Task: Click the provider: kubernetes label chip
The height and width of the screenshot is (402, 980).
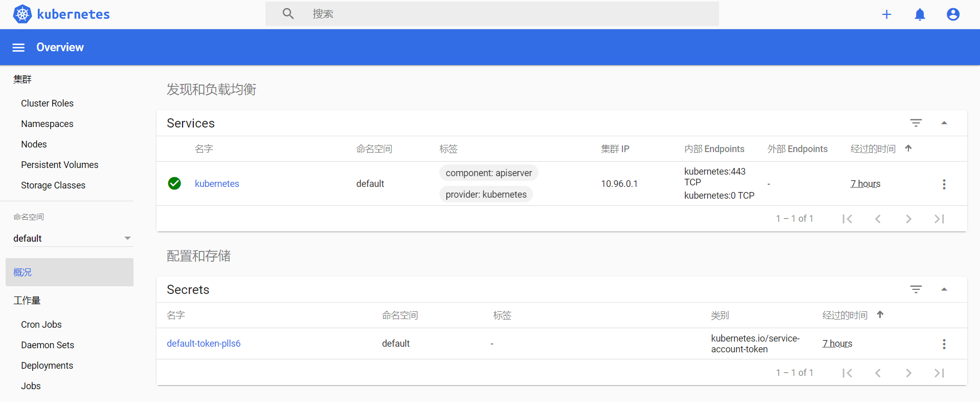Action: pyautogui.click(x=486, y=195)
